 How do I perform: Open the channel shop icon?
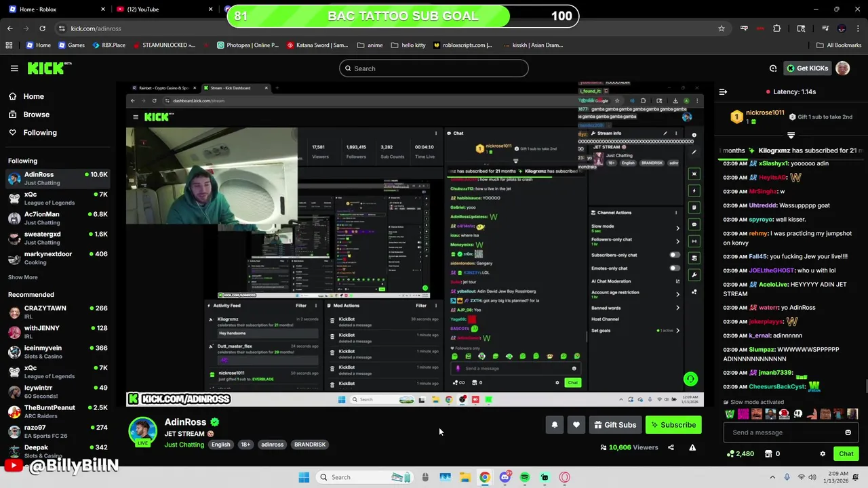tap(768, 454)
